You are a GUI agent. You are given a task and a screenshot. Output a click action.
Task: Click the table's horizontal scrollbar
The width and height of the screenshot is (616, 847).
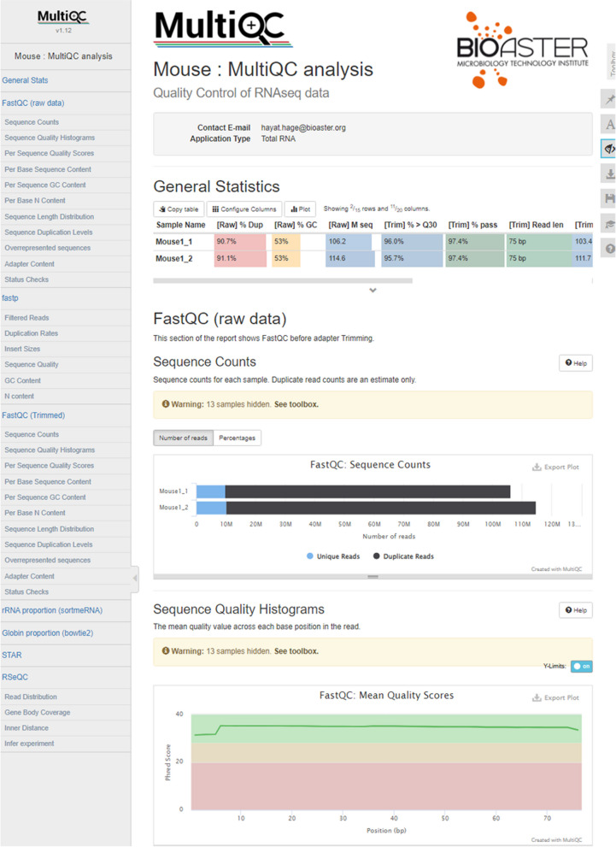click(283, 281)
